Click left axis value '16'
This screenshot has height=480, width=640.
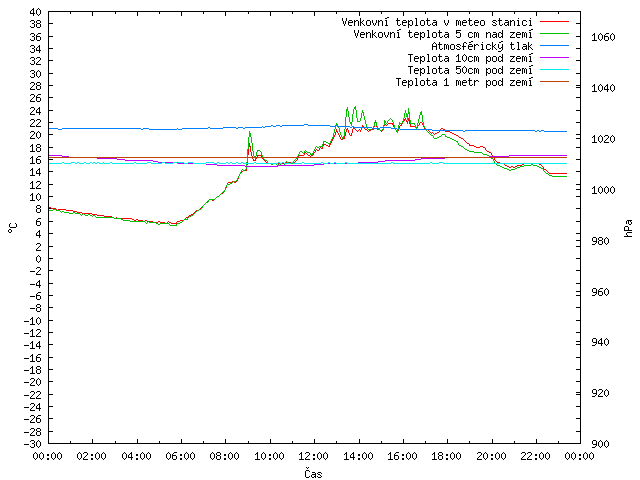click(36, 160)
